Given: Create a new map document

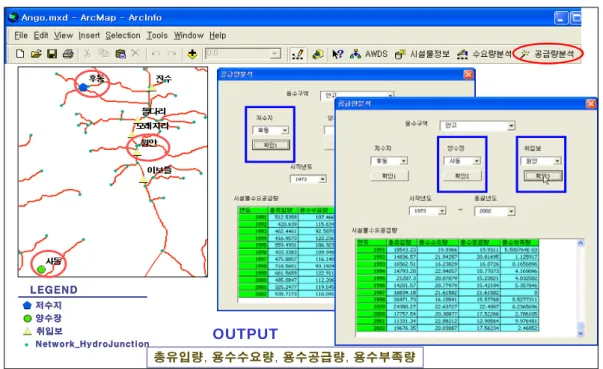Looking at the screenshot, I should tap(20, 54).
